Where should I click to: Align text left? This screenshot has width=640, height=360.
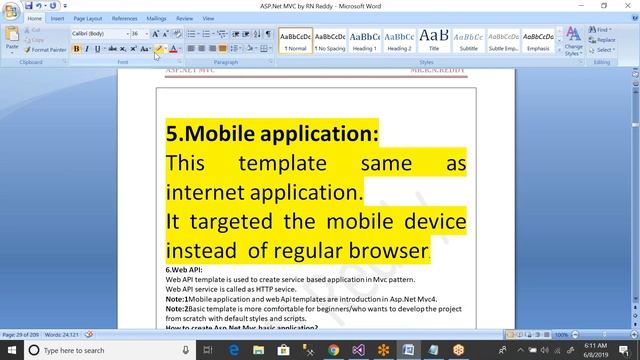tap(191, 49)
